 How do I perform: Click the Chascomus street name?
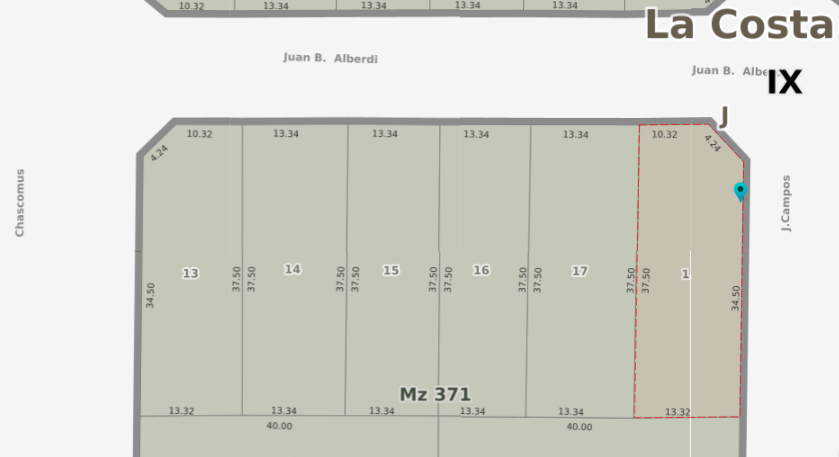coord(20,203)
